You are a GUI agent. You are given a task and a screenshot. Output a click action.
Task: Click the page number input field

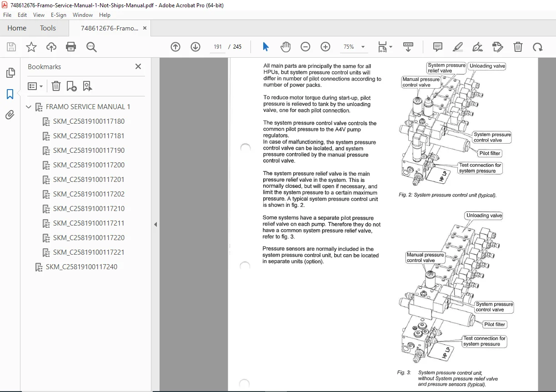217,47
